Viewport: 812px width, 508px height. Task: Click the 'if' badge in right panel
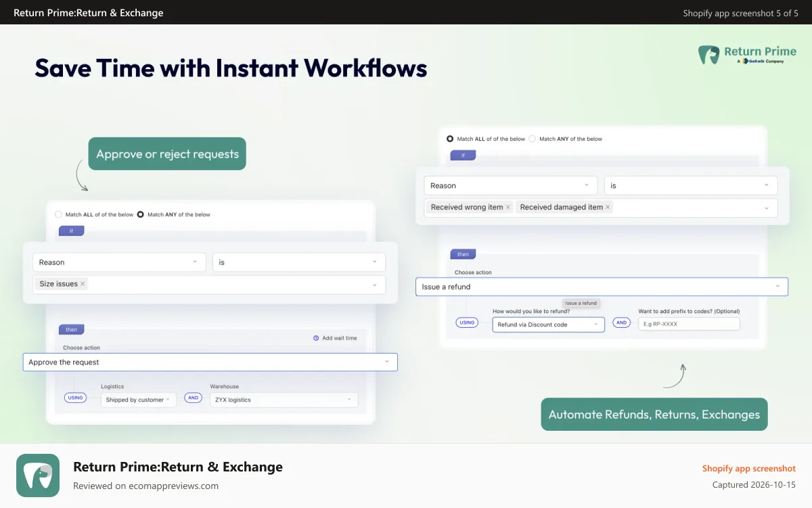[x=463, y=155]
